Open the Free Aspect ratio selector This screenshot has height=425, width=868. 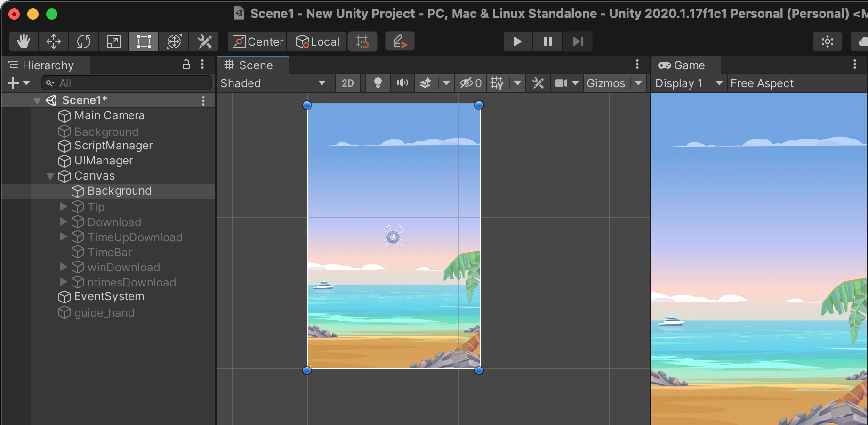coord(761,83)
